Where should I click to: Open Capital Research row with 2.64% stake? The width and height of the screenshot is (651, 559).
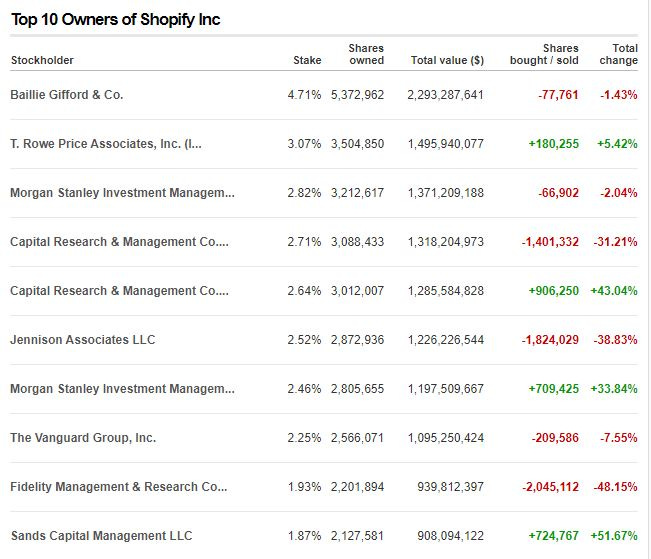[120, 291]
